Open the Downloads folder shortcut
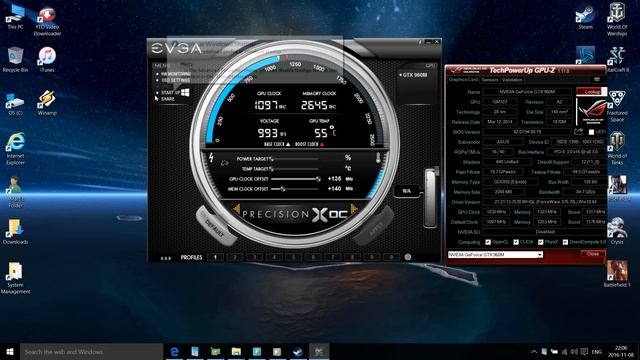This screenshot has height=360, width=640. pyautogui.click(x=15, y=232)
